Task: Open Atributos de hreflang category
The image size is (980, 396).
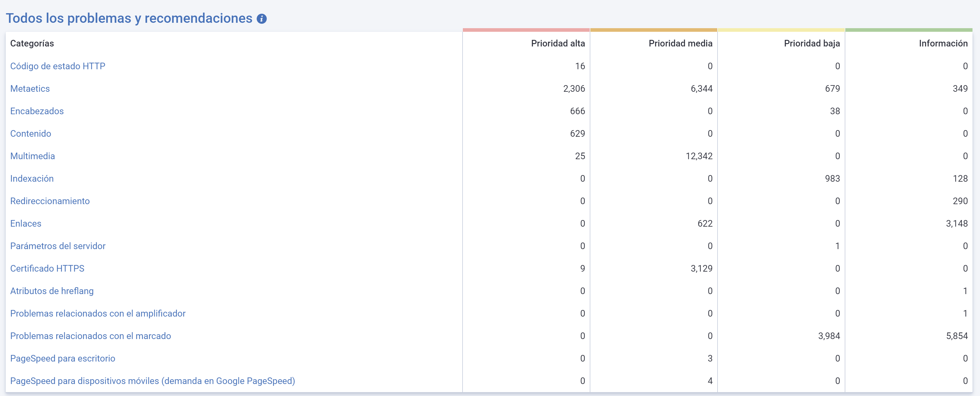Action: [x=52, y=291]
